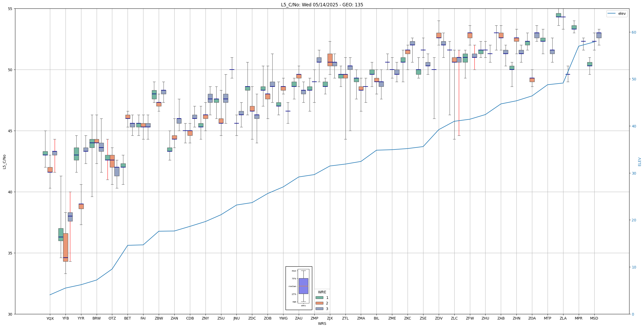This screenshot has width=644, height=328.
Task: Click the 55 tick on left axis
Action: (10, 9)
